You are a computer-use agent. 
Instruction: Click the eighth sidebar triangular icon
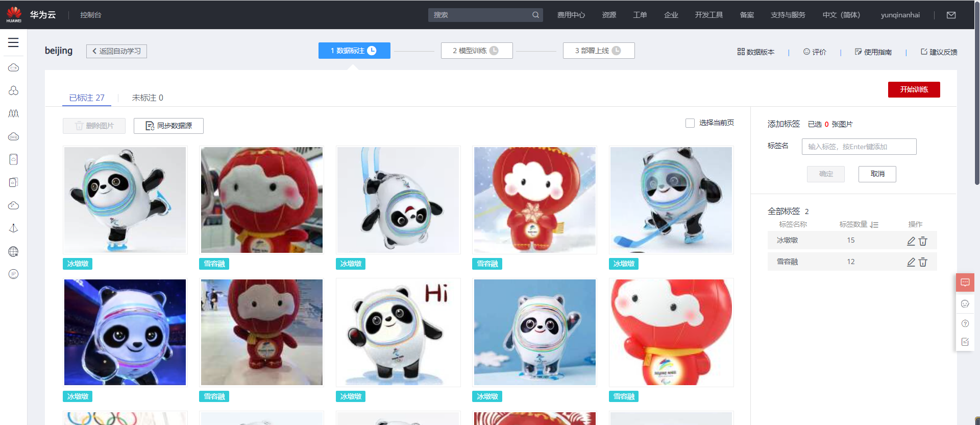click(x=14, y=228)
